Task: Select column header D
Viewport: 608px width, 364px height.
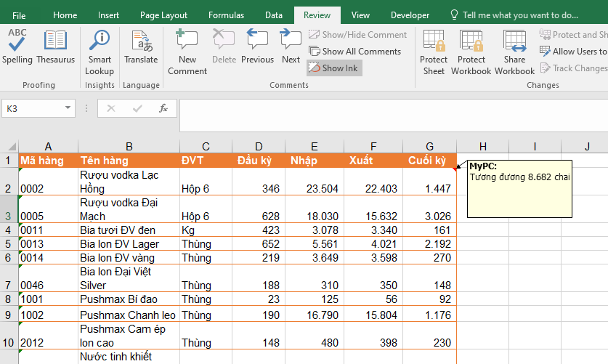Action: pyautogui.click(x=259, y=146)
